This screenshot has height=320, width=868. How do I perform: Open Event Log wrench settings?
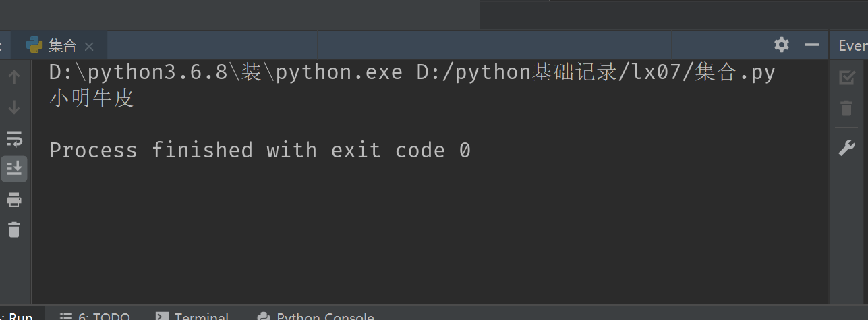click(846, 149)
